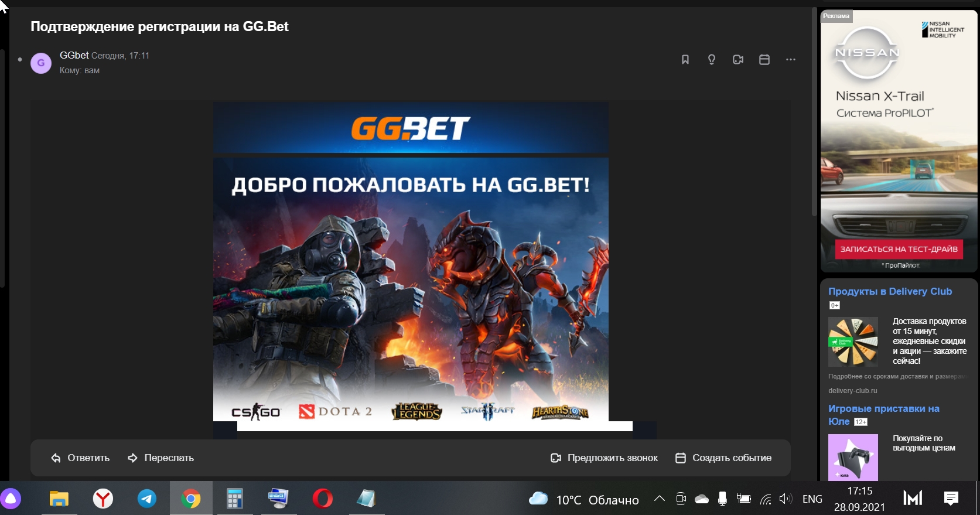Click the M icon in the taskbar tray
The width and height of the screenshot is (980, 515).
click(x=913, y=499)
